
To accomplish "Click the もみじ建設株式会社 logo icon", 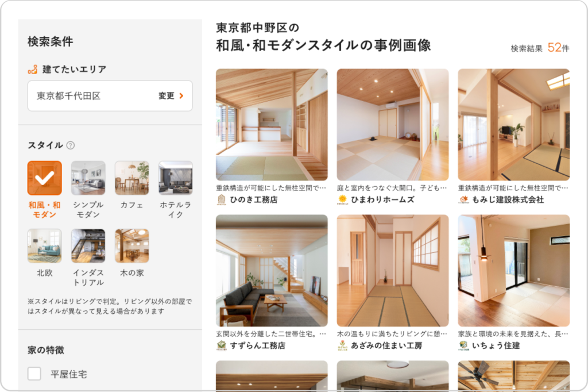I will pyautogui.click(x=463, y=199).
